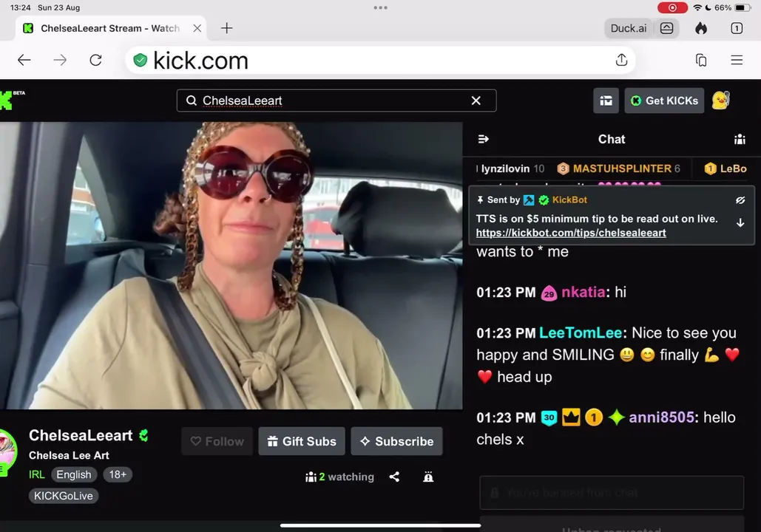The width and height of the screenshot is (761, 532).
Task: Click the banned chat input box
Action: click(x=612, y=493)
